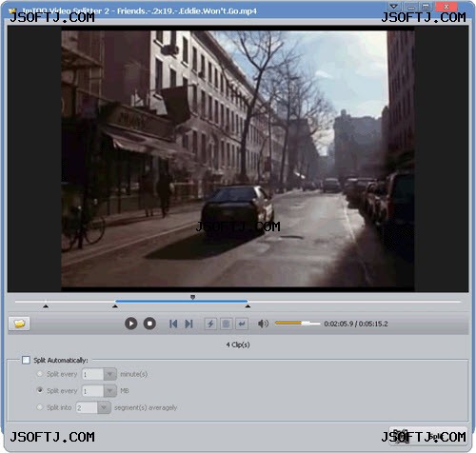Select the playhead marker above timeline
Screen dimensions: 476x453
(x=192, y=297)
